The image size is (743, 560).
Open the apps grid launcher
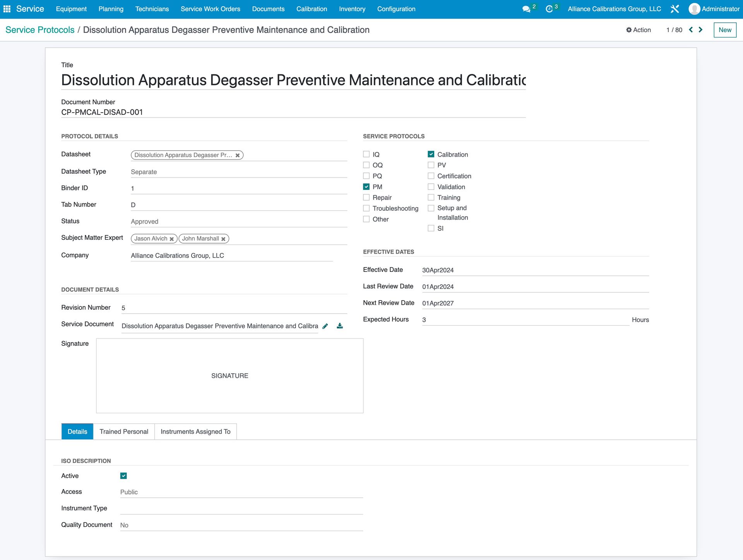(7, 9)
